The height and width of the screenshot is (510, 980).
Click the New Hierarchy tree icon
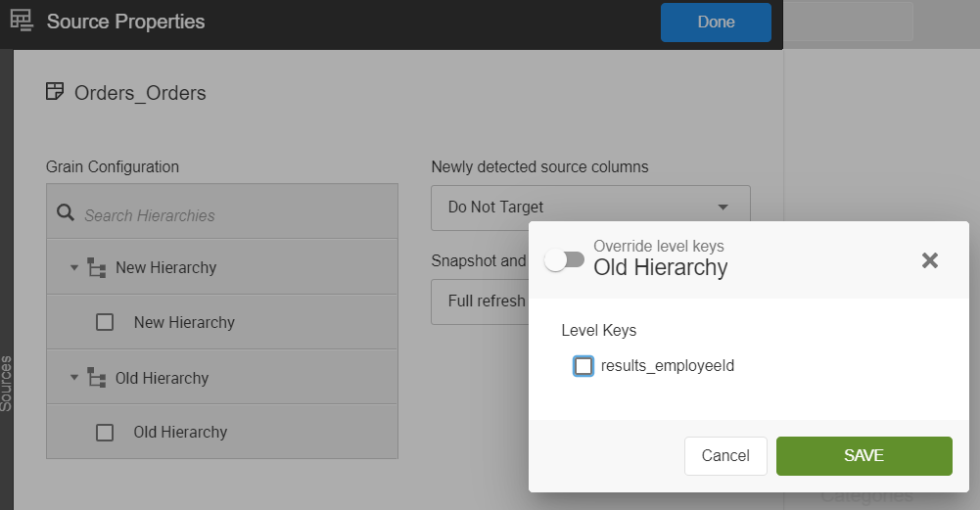[x=97, y=267]
